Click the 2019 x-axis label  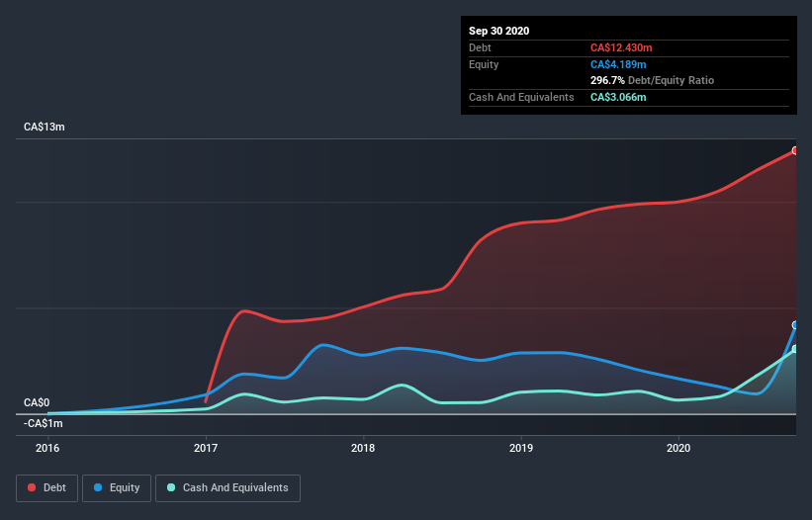coord(521,448)
